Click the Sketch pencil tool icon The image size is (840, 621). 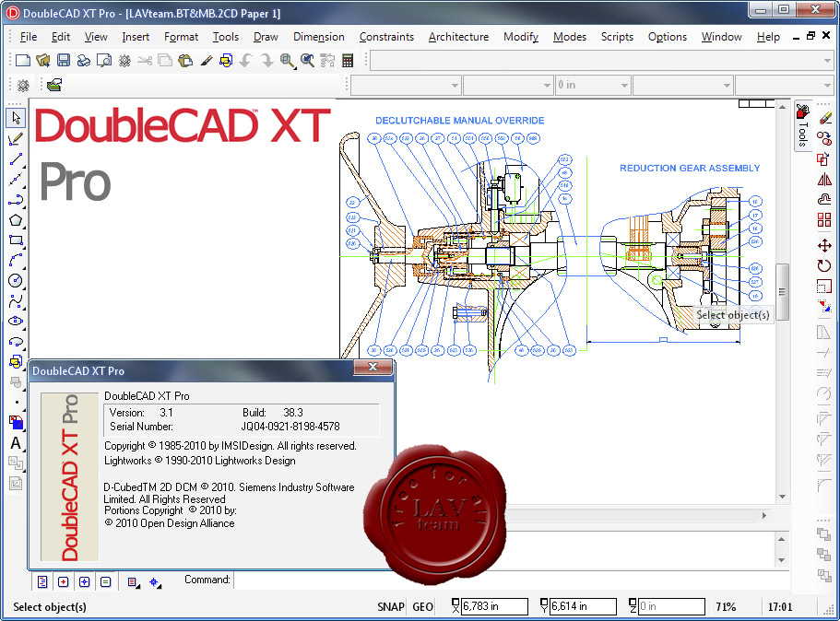(16, 139)
